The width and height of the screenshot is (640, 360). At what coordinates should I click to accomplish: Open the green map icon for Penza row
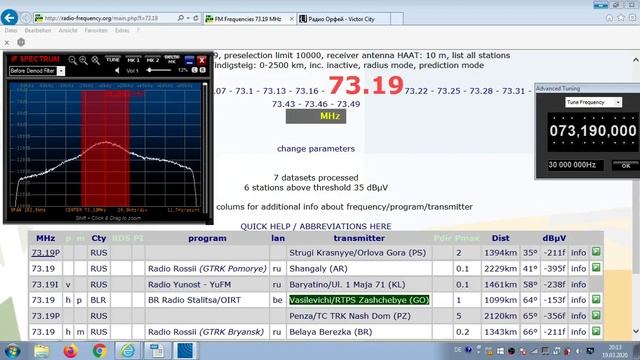[596, 316]
